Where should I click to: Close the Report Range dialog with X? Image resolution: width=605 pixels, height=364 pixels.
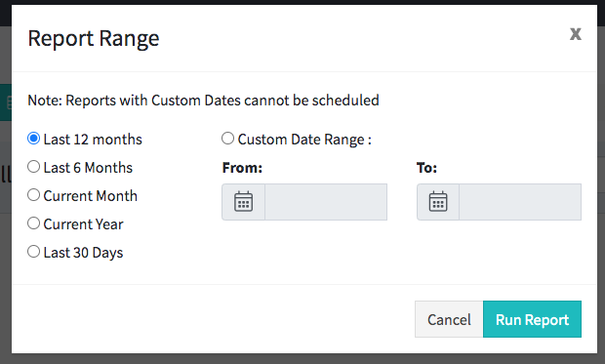point(576,34)
